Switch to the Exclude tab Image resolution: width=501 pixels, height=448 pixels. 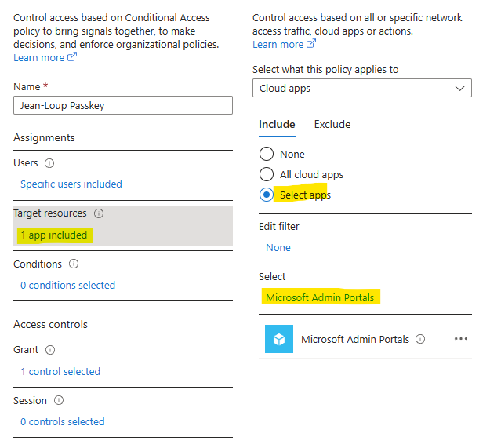[x=332, y=125]
